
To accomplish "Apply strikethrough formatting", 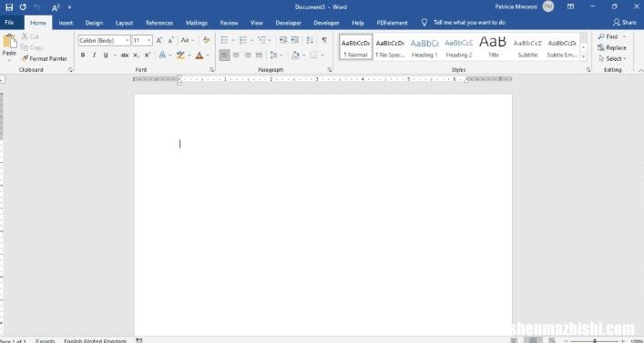I will [125, 55].
